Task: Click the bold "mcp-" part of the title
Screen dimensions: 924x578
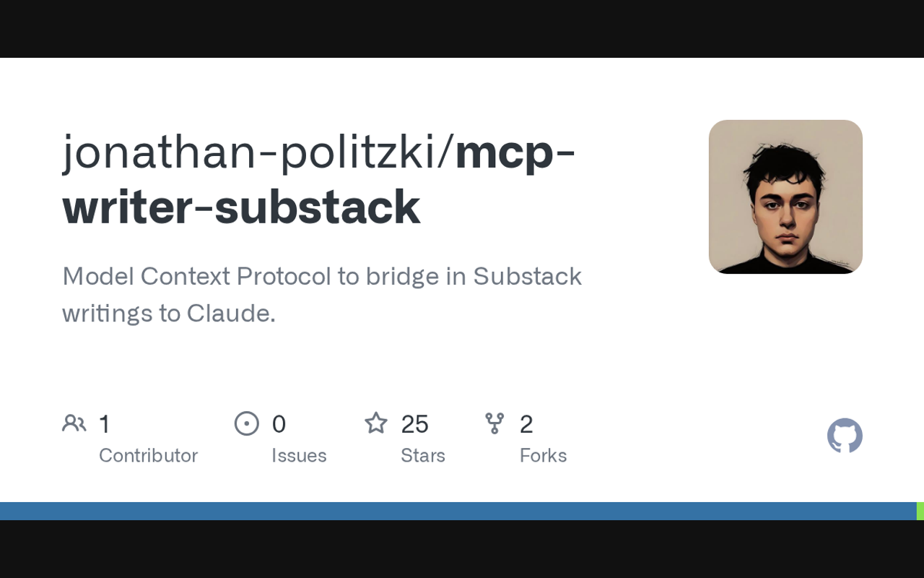Action: point(515,152)
